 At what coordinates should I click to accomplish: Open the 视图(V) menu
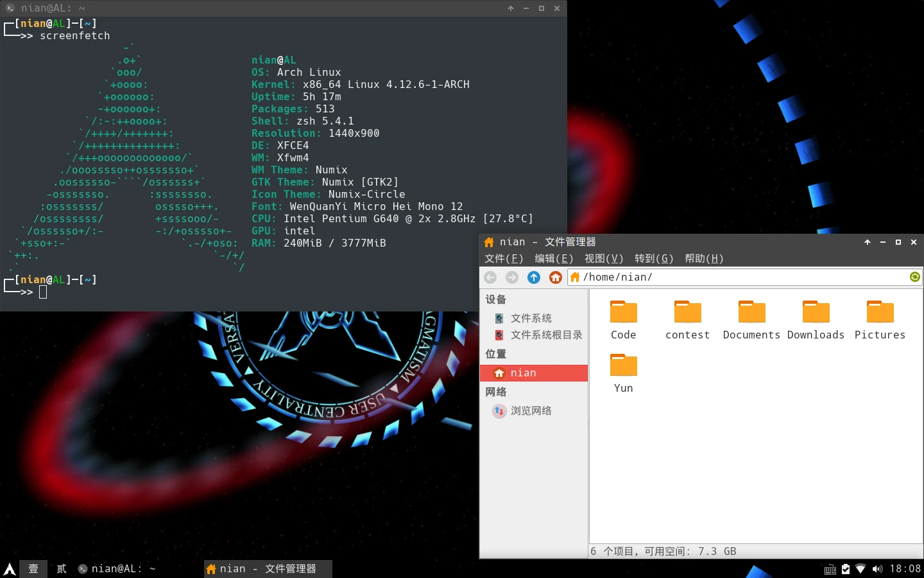[x=604, y=259]
